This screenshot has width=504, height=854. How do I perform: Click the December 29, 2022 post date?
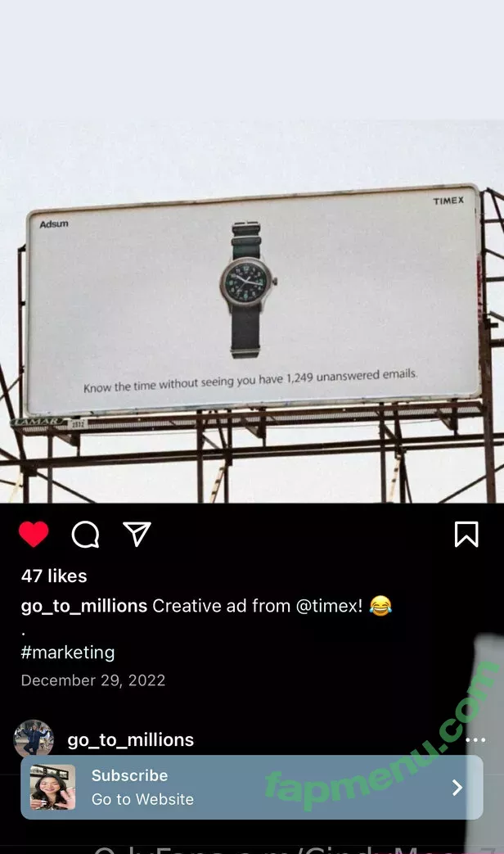[x=93, y=680]
